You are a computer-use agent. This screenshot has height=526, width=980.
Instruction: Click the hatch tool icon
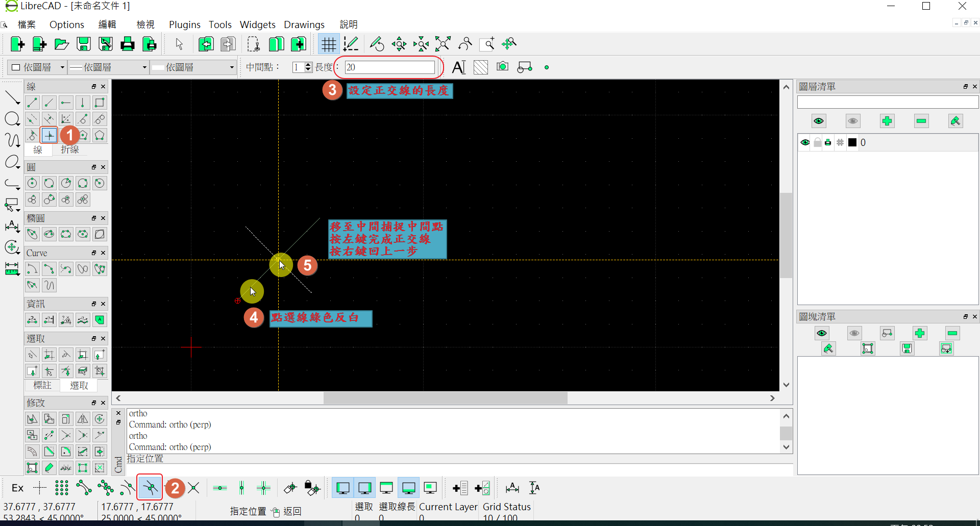pyautogui.click(x=481, y=67)
